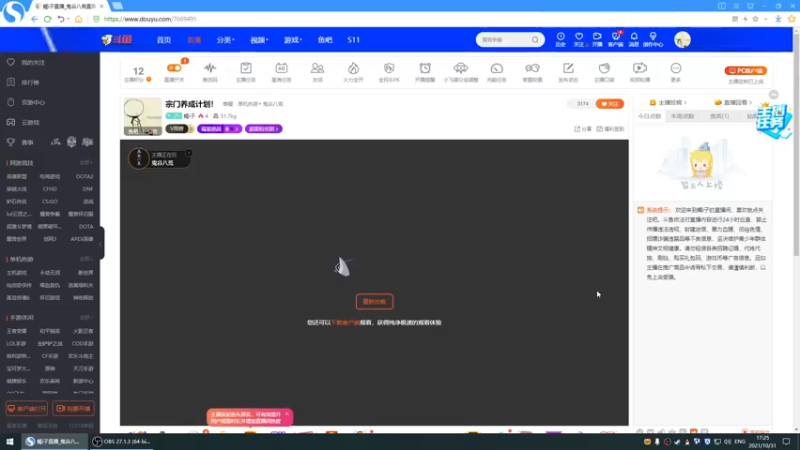
Task: Select the CS:GO game category
Action: tap(50, 202)
